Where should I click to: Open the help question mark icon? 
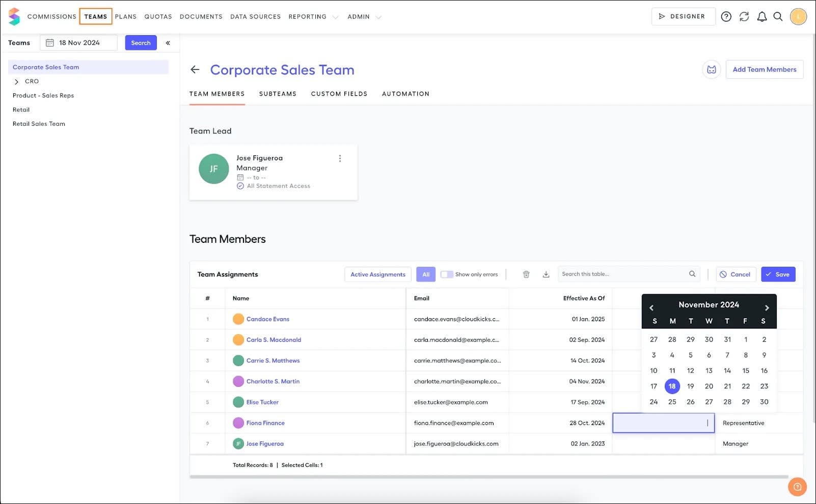726,17
